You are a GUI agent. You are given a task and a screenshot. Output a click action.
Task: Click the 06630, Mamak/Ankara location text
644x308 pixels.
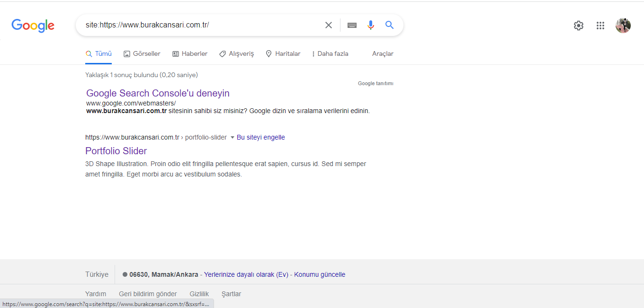(x=164, y=274)
